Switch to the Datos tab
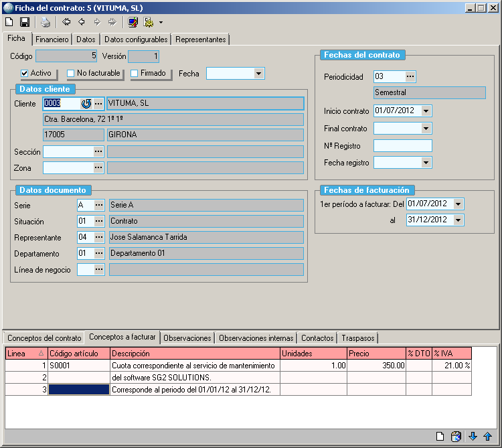This screenshot has height=448, width=502. click(86, 40)
